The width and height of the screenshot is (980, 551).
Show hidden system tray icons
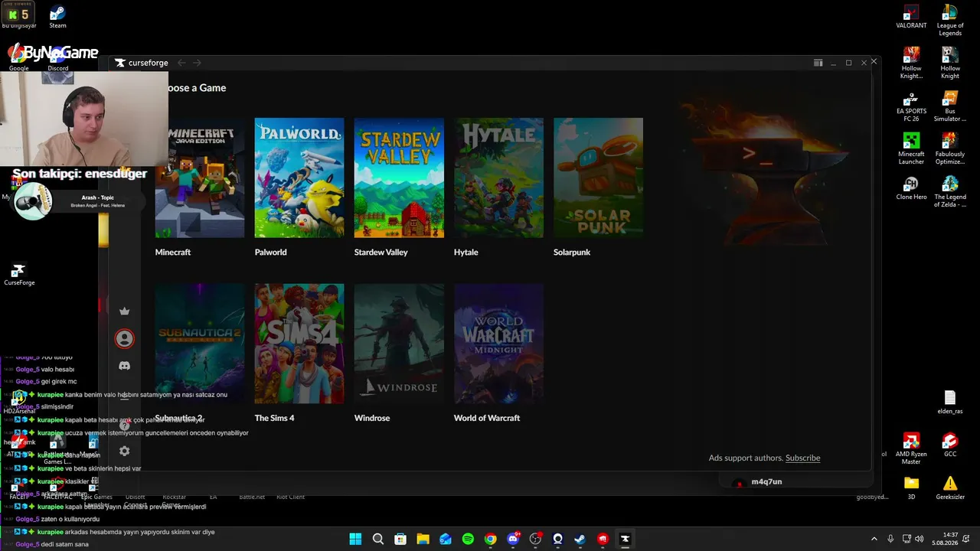874,539
